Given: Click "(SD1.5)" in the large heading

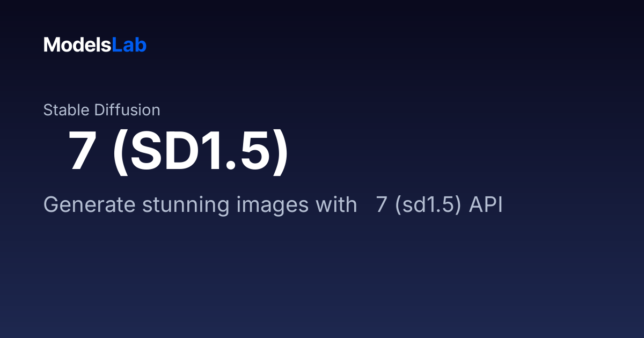Looking at the screenshot, I should point(200,153).
